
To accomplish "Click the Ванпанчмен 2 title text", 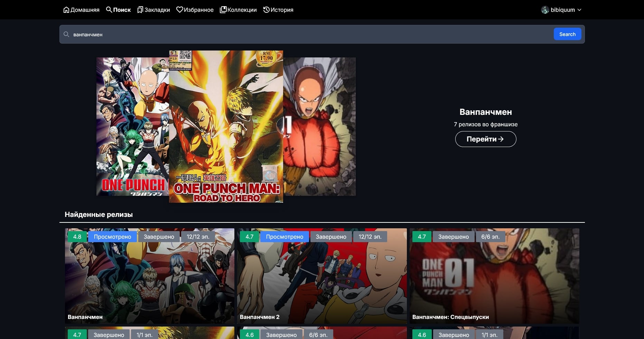I will point(260,317).
